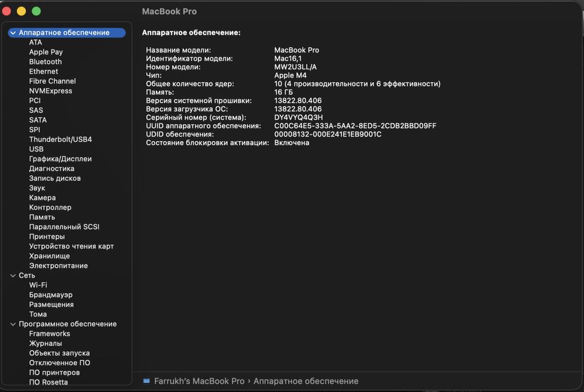Minimize the window with the yellow button
This screenshot has width=584, height=392.
pos(21,11)
